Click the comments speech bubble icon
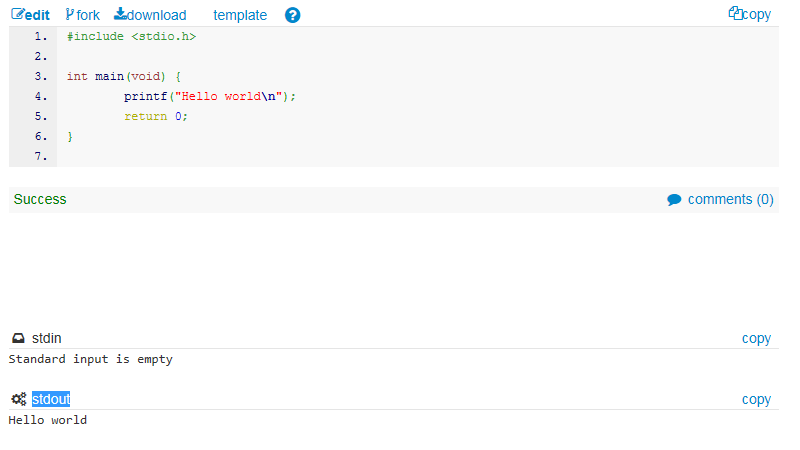Image resolution: width=800 pixels, height=450 pixels. 674,200
